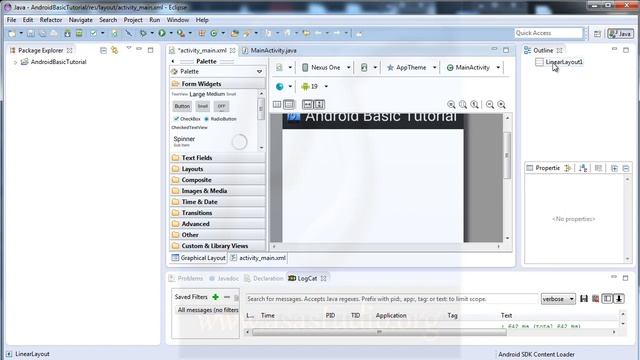The height and width of the screenshot is (360, 640).
Task: Toggle Link with Editor in Package Explorer
Action: [x=115, y=50]
